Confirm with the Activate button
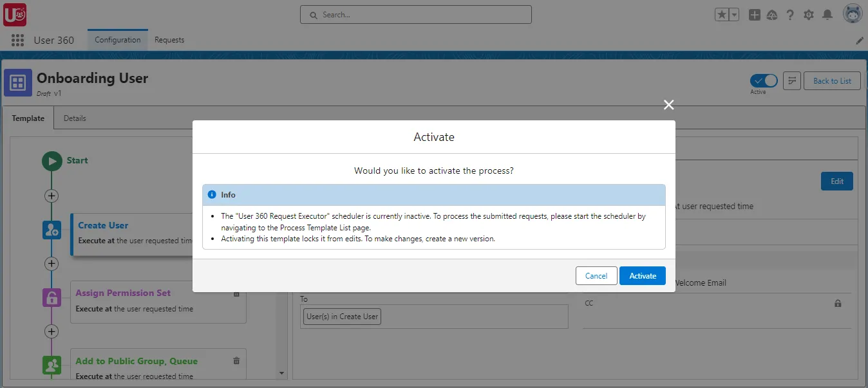The image size is (868, 388). pos(642,275)
